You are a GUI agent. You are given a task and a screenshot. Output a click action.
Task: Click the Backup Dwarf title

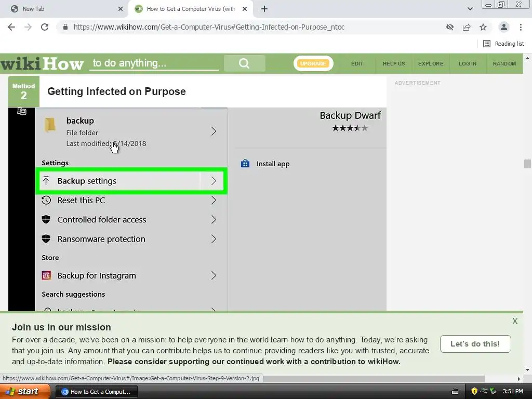(350, 115)
